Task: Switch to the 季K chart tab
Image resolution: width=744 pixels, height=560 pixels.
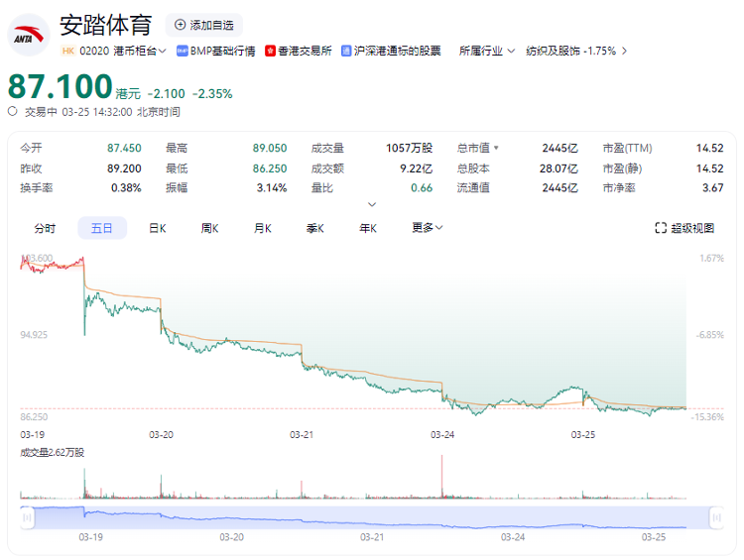Action: click(x=315, y=229)
